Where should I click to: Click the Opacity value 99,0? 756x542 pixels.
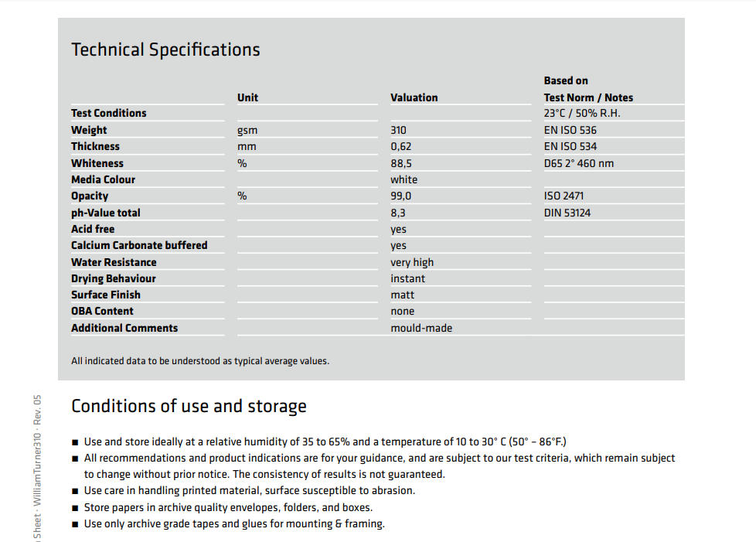[x=400, y=196]
